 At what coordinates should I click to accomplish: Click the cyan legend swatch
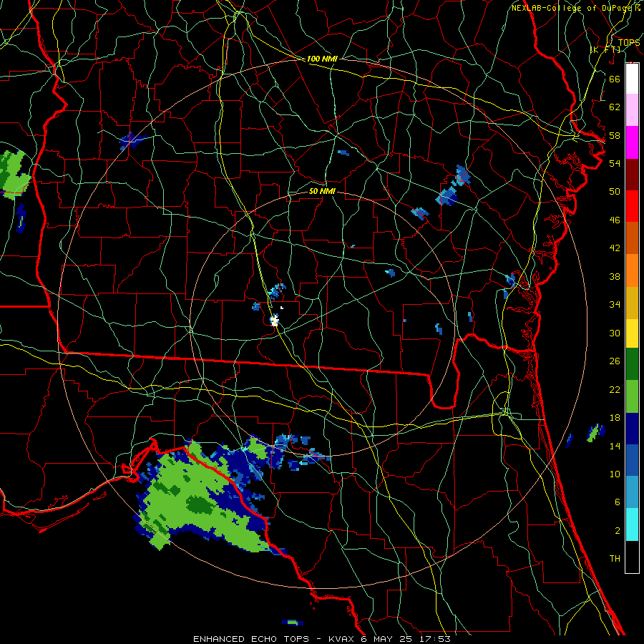[632, 525]
